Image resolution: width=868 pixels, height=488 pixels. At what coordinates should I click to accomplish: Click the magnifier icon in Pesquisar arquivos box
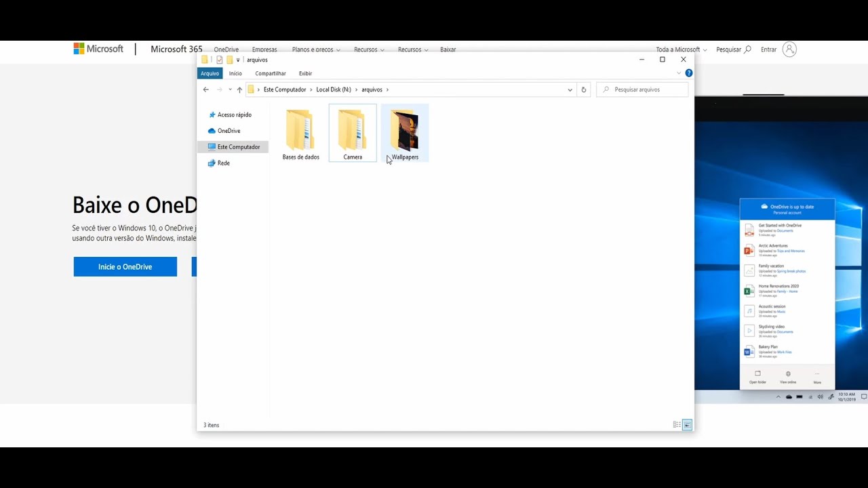tap(606, 89)
